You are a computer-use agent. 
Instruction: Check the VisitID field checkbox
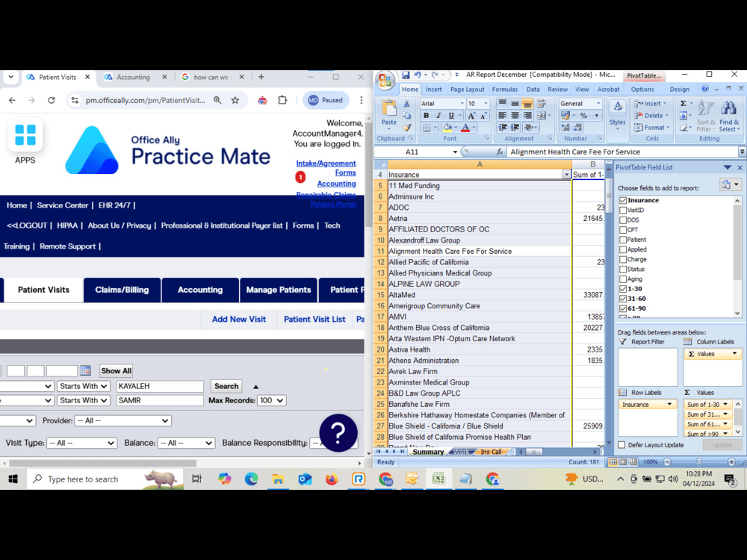pyautogui.click(x=623, y=210)
